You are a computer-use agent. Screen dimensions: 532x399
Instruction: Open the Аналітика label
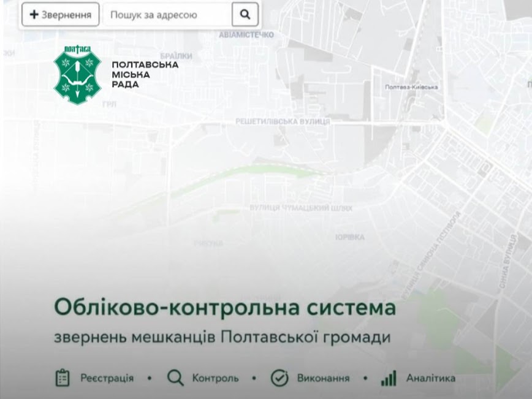click(x=431, y=378)
